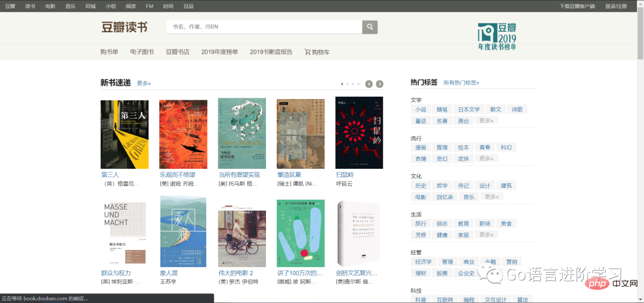Image resolution: width=644 pixels, height=303 pixels.
Task: Open the 2019年度榜单 tab
Action: [219, 52]
